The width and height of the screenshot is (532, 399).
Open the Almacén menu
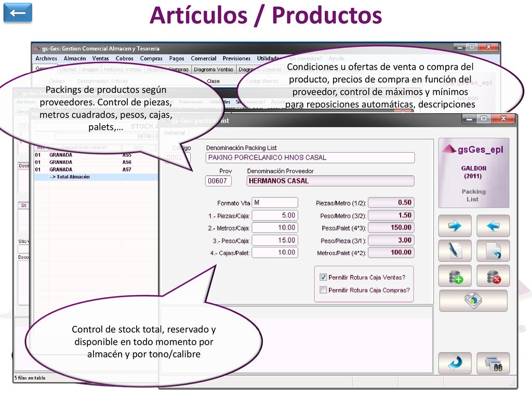coord(75,58)
